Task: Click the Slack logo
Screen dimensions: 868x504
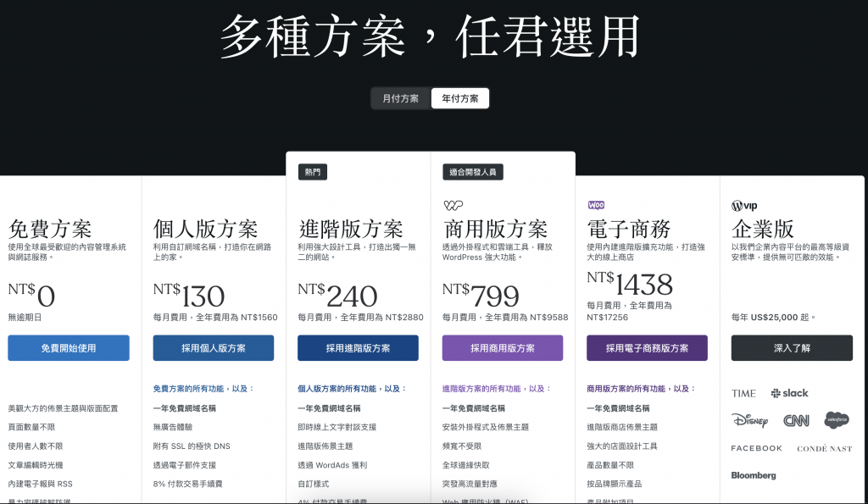Action: (x=789, y=393)
